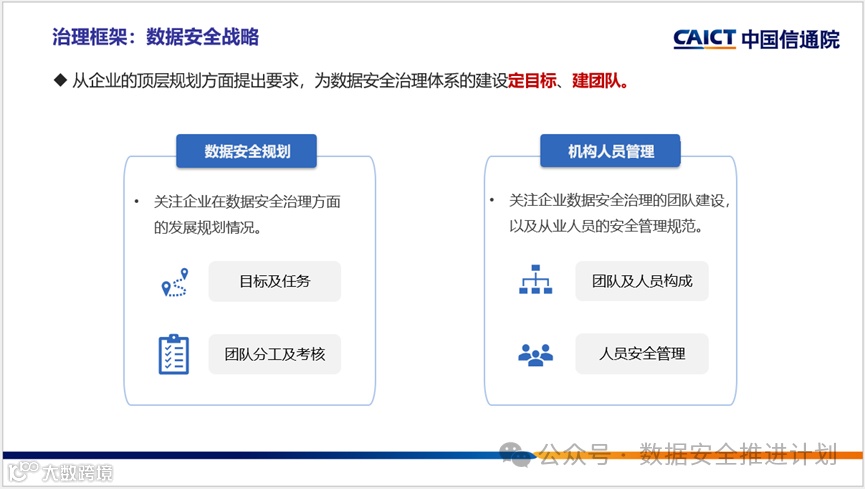Click the 目标及任务 box
Screen dimensions: 865x489
click(275, 281)
